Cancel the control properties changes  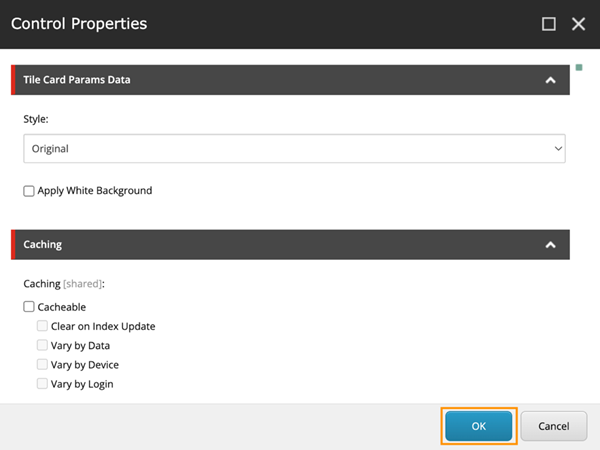click(553, 426)
